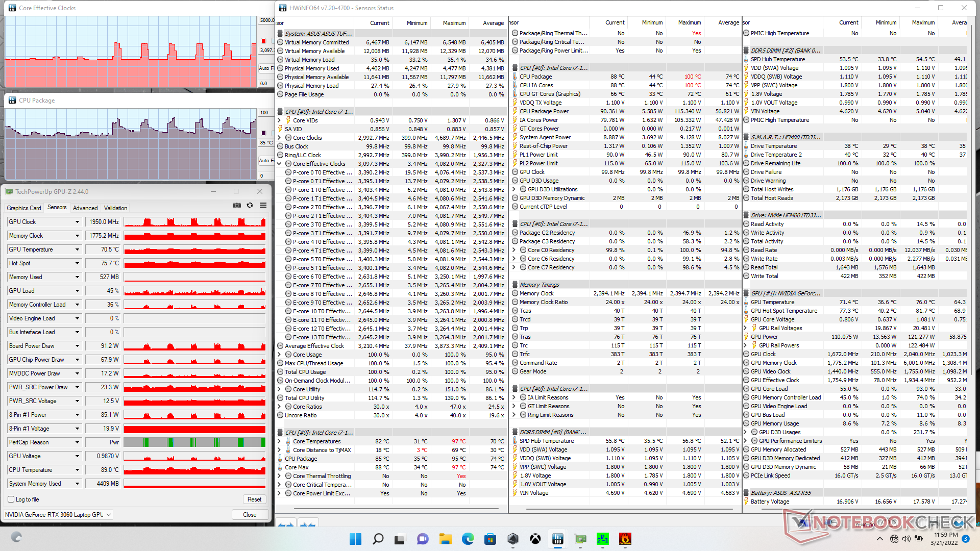Switch to Graphics Card tab

point(23,208)
